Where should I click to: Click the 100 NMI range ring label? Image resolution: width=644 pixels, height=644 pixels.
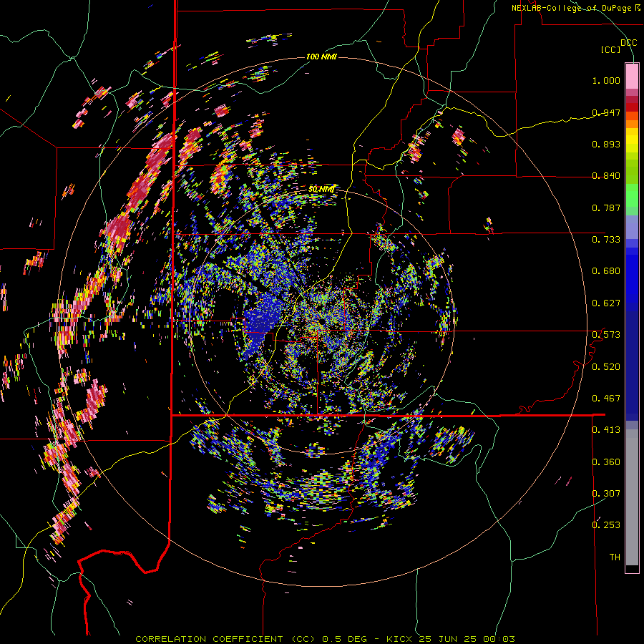[321, 57]
